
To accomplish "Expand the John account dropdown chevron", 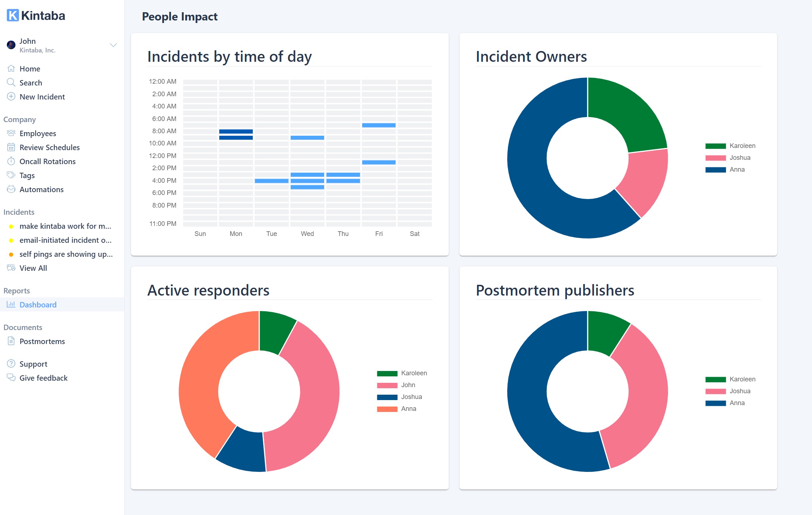I will 113,45.
